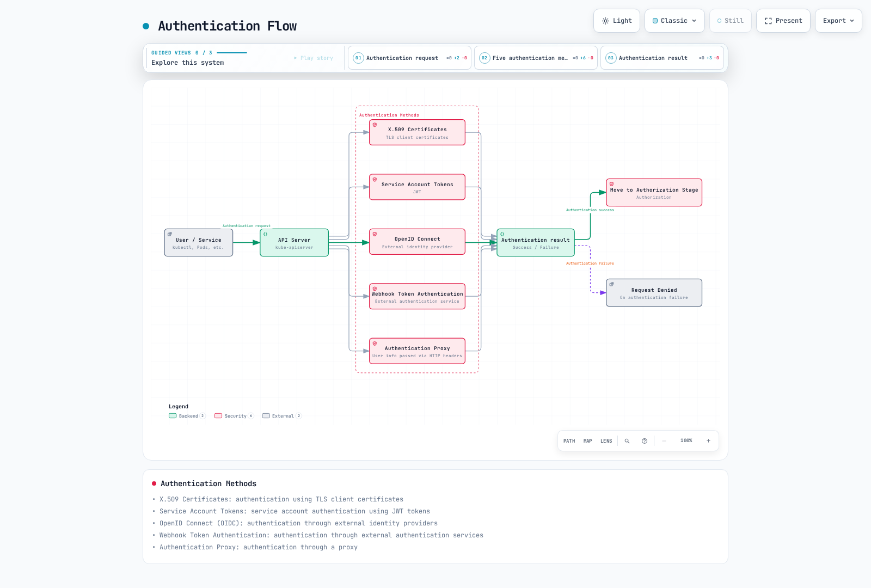This screenshot has width=871, height=588.
Task: Switch to LENS mode
Action: click(x=606, y=441)
